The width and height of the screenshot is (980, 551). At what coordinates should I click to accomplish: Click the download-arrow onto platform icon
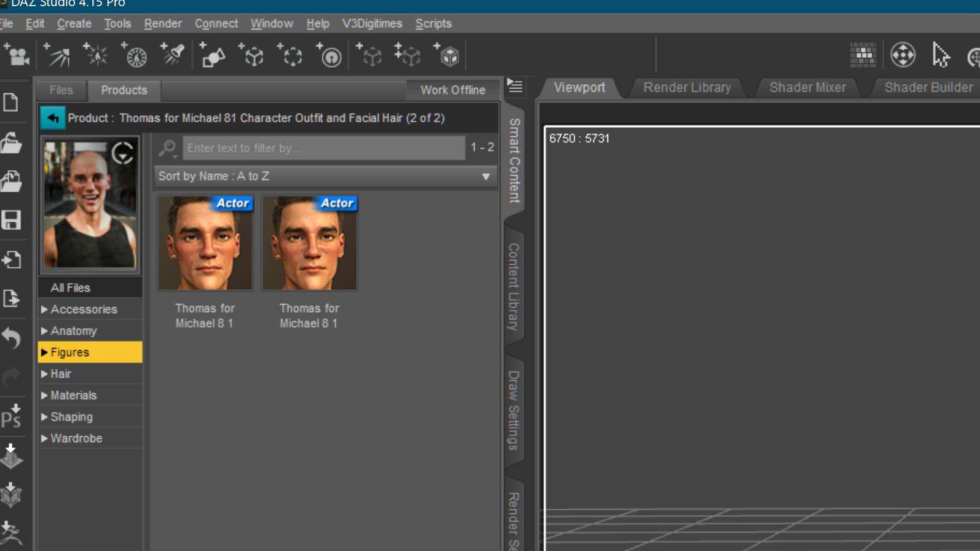pos(11,456)
